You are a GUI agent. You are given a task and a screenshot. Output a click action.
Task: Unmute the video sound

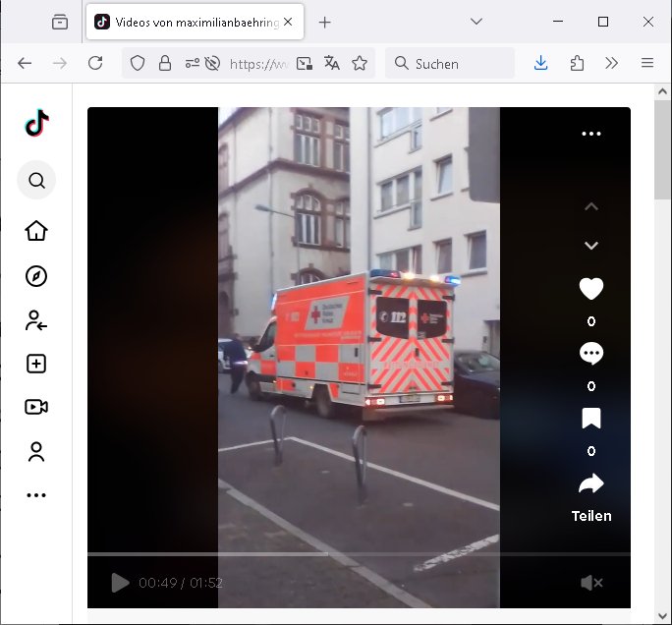(591, 583)
